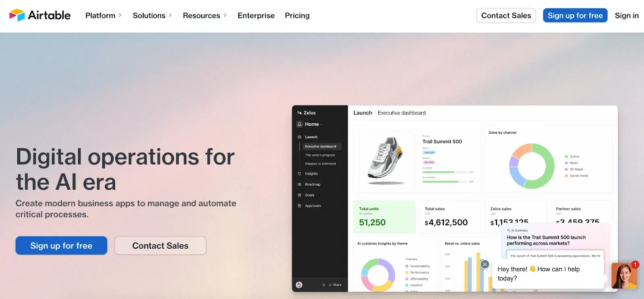
Task: Open the Pricing page
Action: [297, 15]
